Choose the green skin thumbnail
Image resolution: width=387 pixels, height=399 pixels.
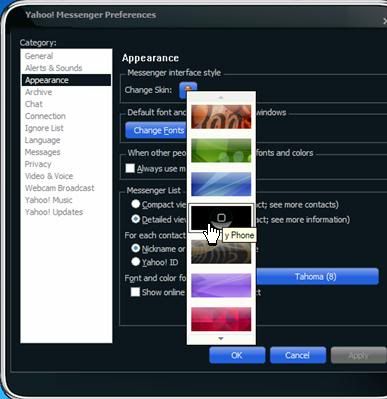click(221, 150)
